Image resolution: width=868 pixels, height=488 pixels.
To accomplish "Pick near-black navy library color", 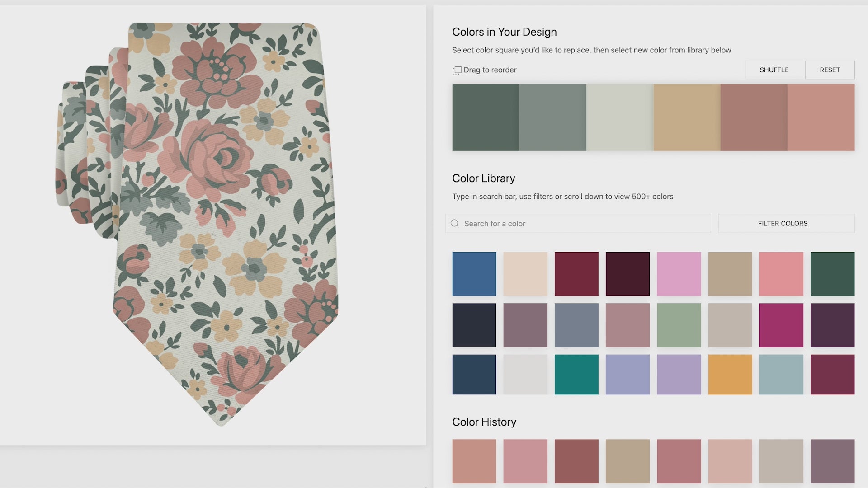I will click(x=474, y=325).
